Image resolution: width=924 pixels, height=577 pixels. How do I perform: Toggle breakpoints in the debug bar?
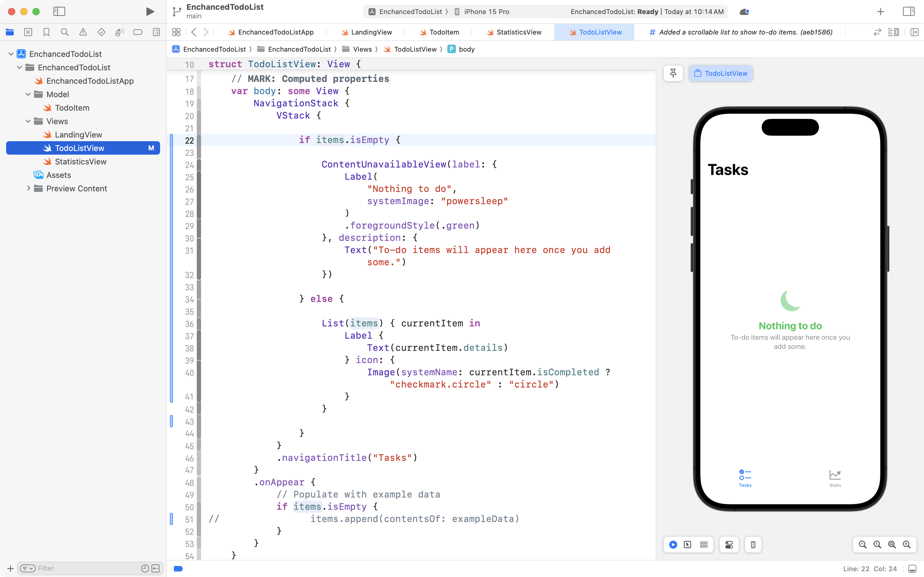click(178, 568)
